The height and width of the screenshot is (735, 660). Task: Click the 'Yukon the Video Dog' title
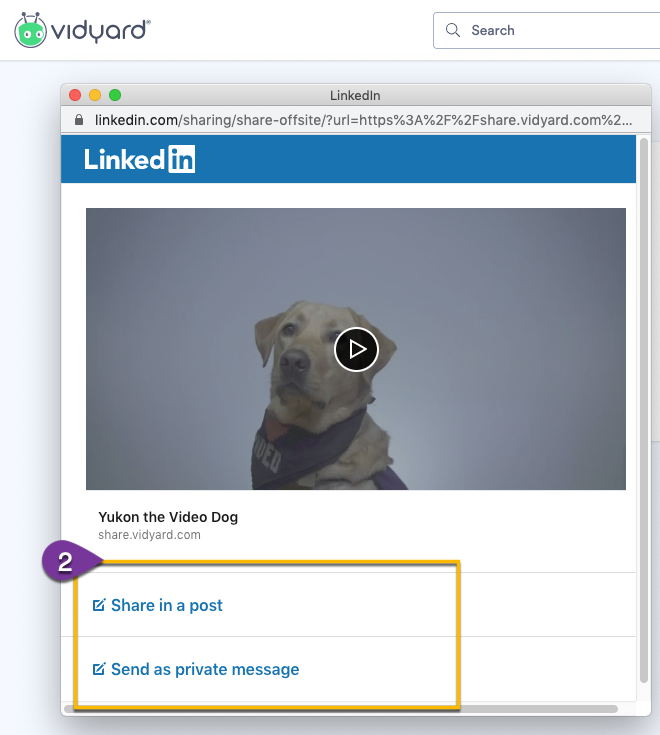point(168,517)
